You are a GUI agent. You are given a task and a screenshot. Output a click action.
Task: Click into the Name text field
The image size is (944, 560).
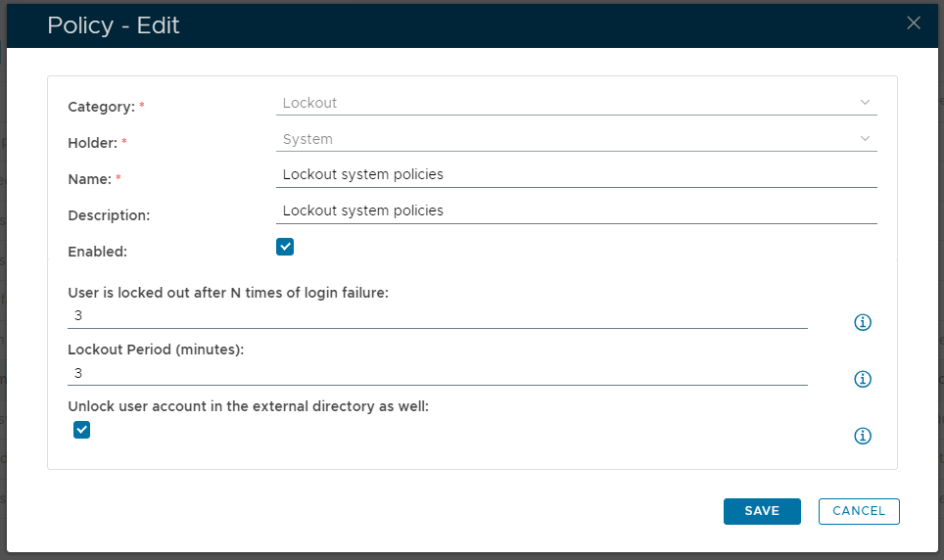click(x=576, y=175)
